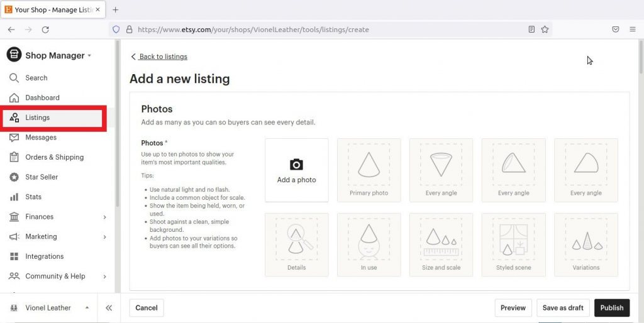Open the browser hamburger menu
Screen dimensions: 644x323
tap(633, 30)
